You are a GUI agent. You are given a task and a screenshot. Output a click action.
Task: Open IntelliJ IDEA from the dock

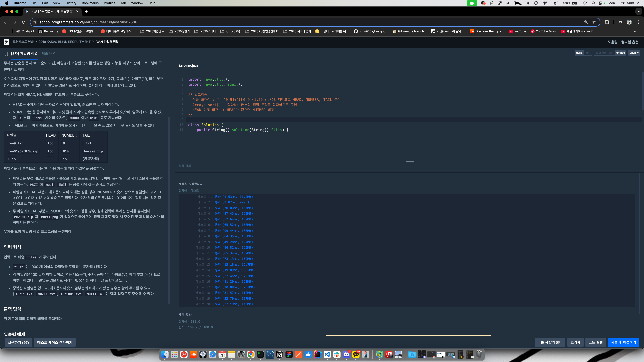pyautogui.click(x=318, y=355)
